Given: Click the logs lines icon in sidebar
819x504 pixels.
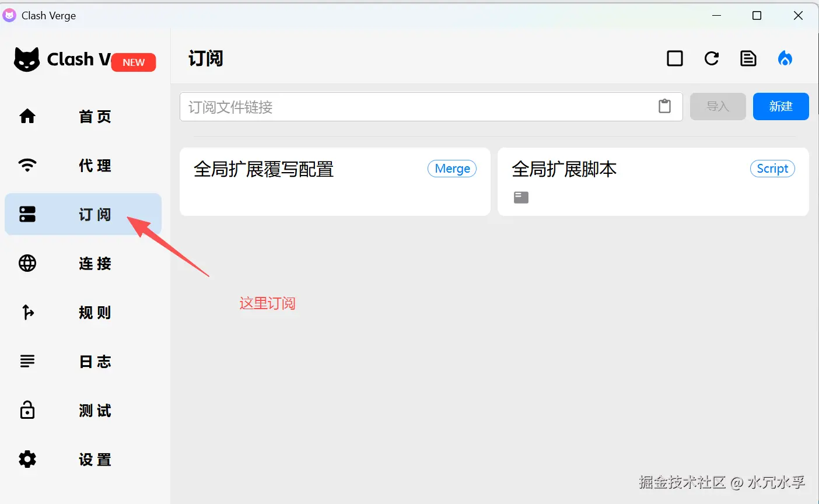Looking at the screenshot, I should coord(27,361).
